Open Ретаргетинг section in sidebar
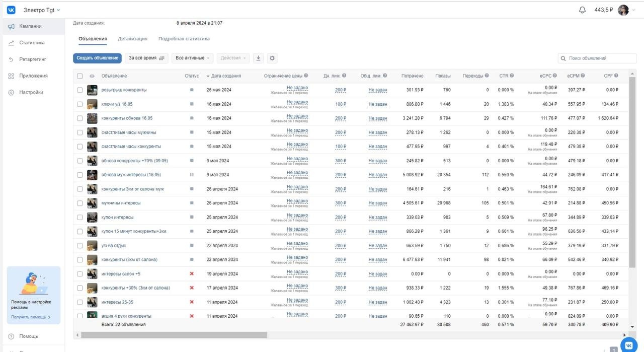The height and width of the screenshot is (352, 644). [x=33, y=59]
